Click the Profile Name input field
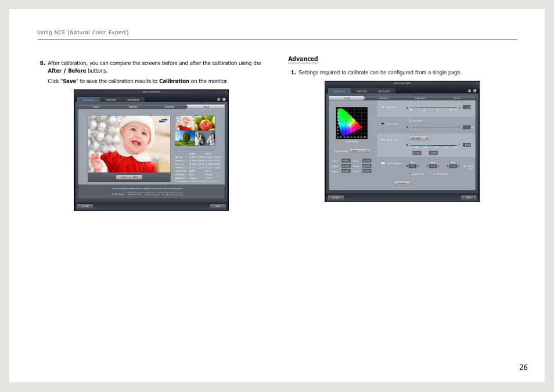Screen dimensions: 554x392 point(154,194)
